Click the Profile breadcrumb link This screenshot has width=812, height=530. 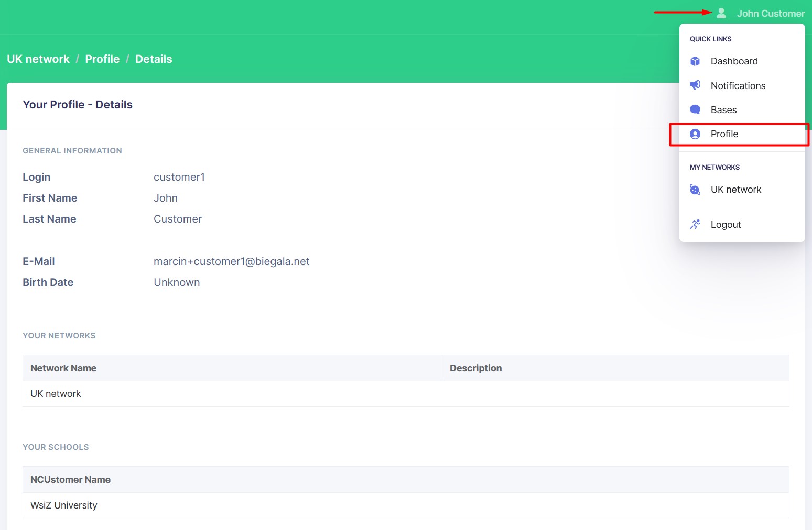(x=102, y=59)
